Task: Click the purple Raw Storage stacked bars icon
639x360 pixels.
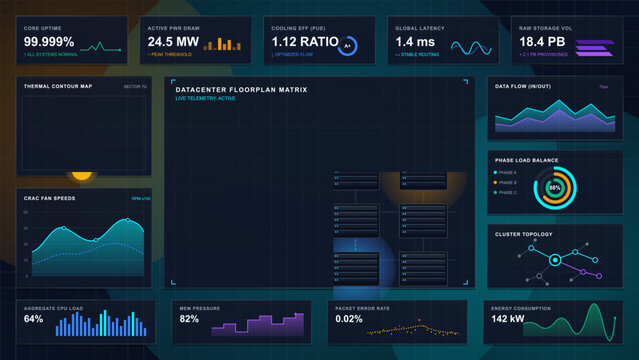Action: [x=595, y=48]
